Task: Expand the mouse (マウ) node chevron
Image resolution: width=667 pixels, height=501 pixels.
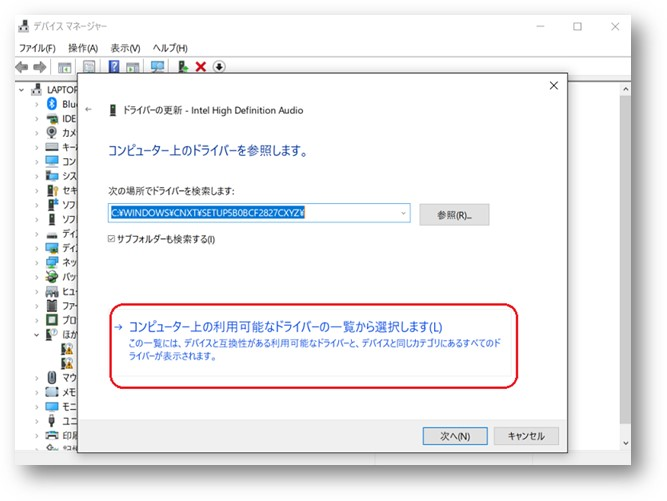Action: pyautogui.click(x=37, y=378)
